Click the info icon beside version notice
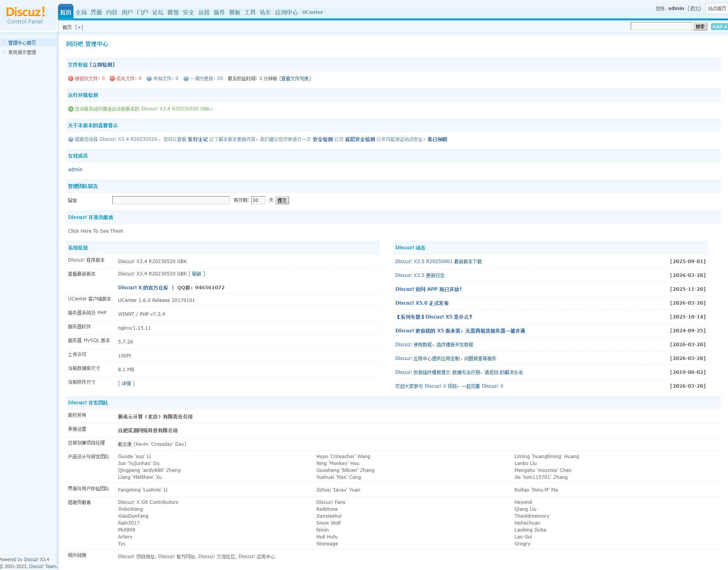 [71, 139]
